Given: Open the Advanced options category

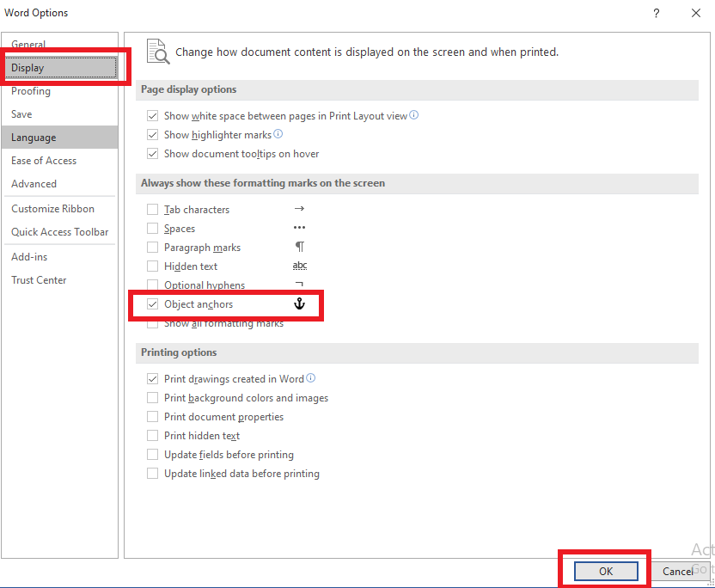Looking at the screenshot, I should 59,184.
